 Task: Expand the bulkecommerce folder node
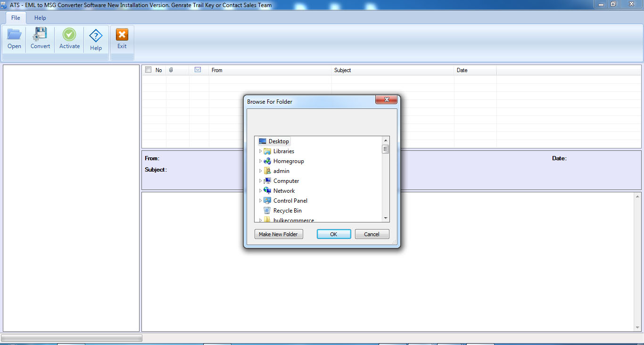(x=260, y=220)
